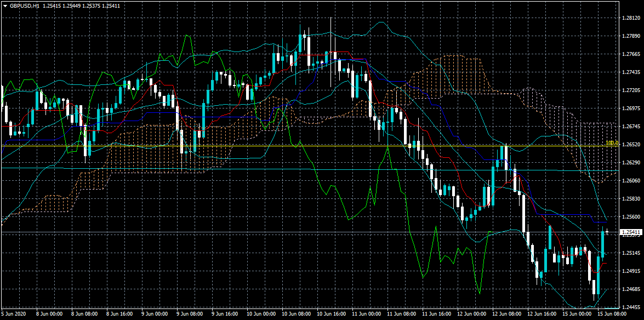Viewport: 644px width, 320px height.
Task: Click the 11 Jun 16:00 time label
Action: [437, 315]
